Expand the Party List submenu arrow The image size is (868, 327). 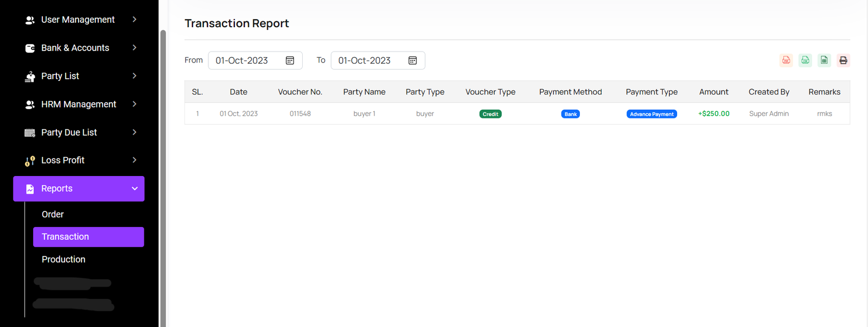pos(135,76)
